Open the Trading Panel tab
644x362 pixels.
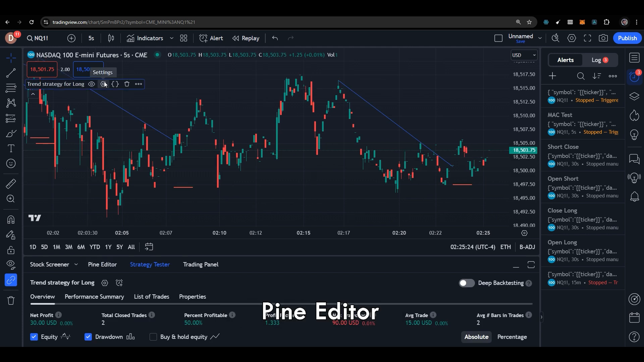pyautogui.click(x=201, y=264)
